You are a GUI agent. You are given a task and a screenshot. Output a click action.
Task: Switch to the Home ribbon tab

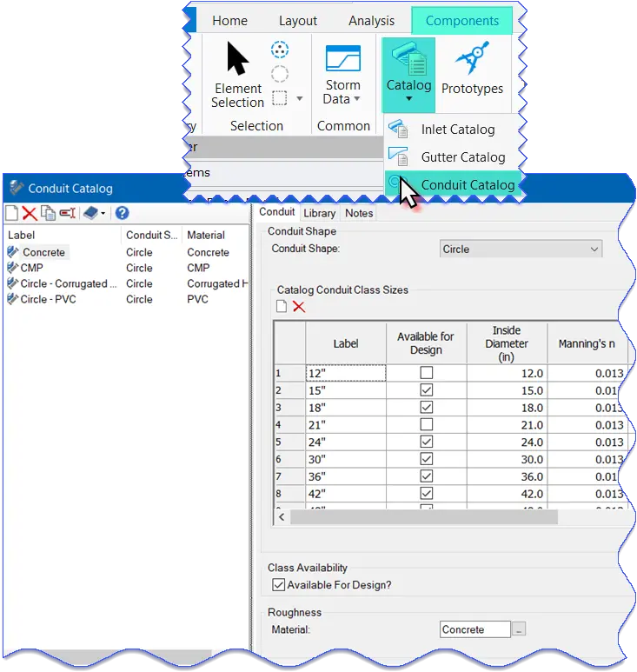[229, 21]
